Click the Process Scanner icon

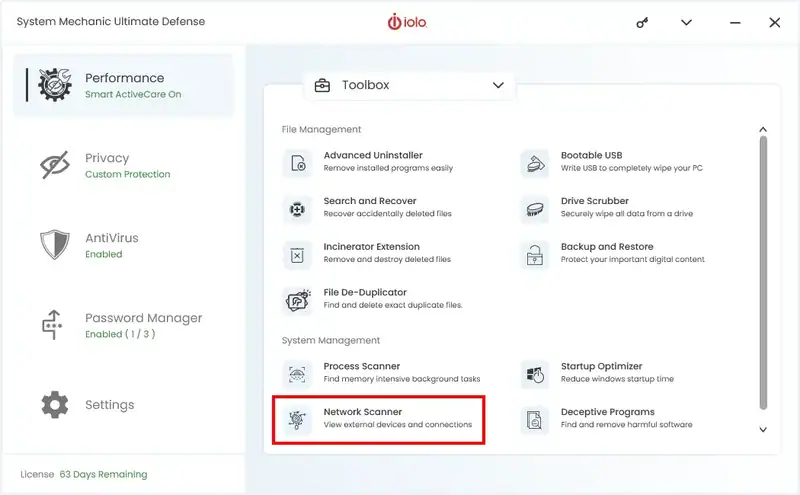coord(298,375)
